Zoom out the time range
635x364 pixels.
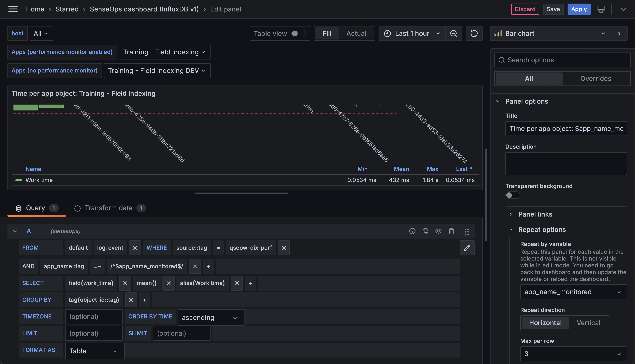[454, 33]
